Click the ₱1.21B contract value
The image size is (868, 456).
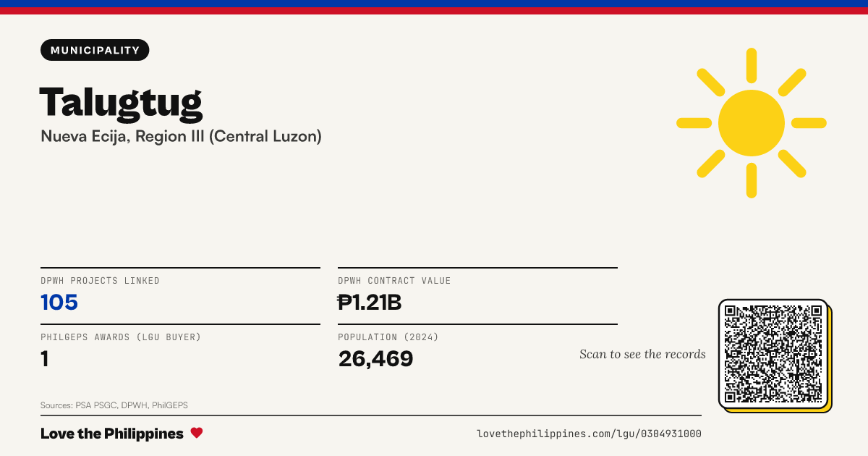tap(370, 303)
